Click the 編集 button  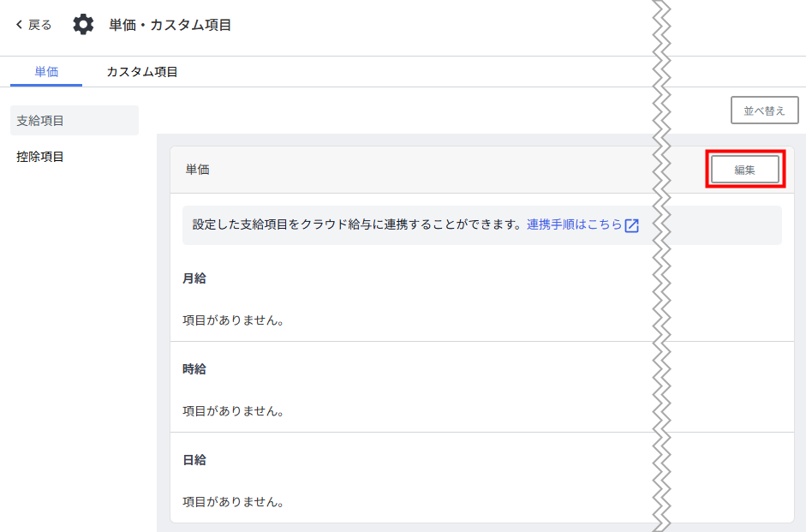click(744, 170)
